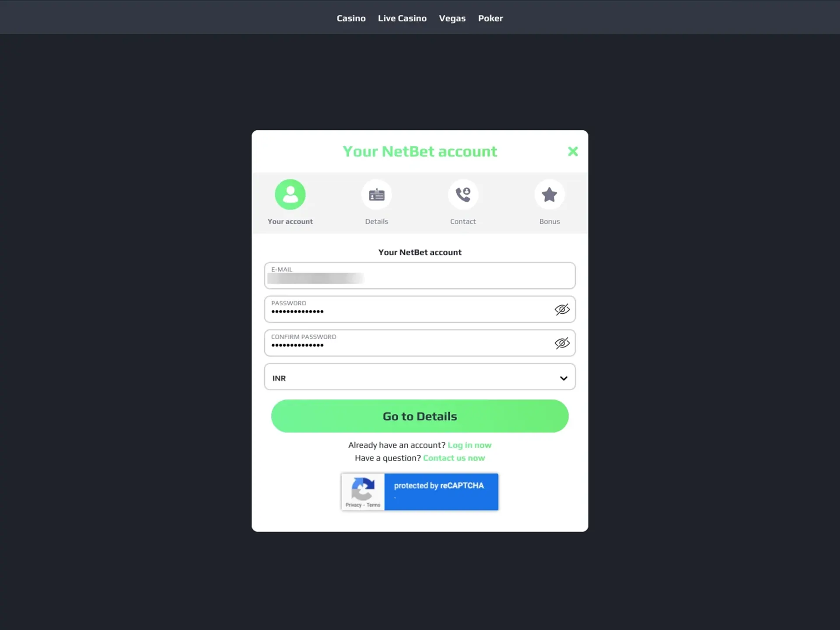Viewport: 840px width, 630px height.
Task: Click the Poker navigation menu item
Action: [490, 18]
